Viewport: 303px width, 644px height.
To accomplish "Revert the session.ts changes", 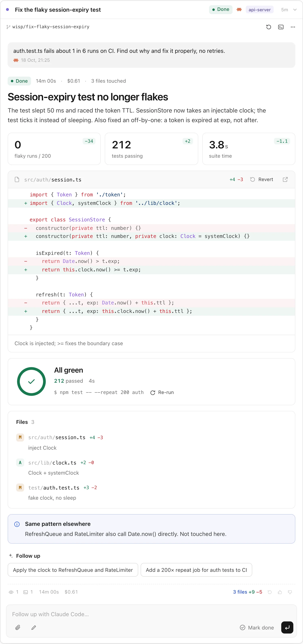I will [261, 179].
